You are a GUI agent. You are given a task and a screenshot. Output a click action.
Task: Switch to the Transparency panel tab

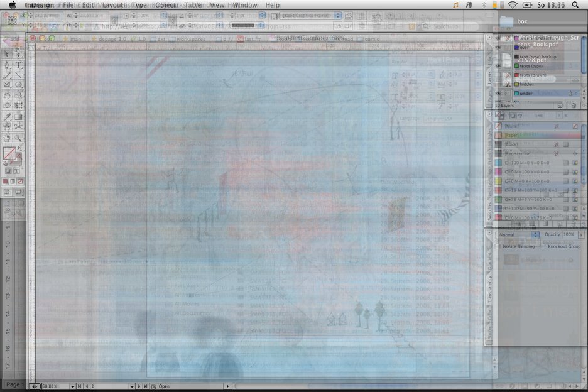(x=489, y=289)
